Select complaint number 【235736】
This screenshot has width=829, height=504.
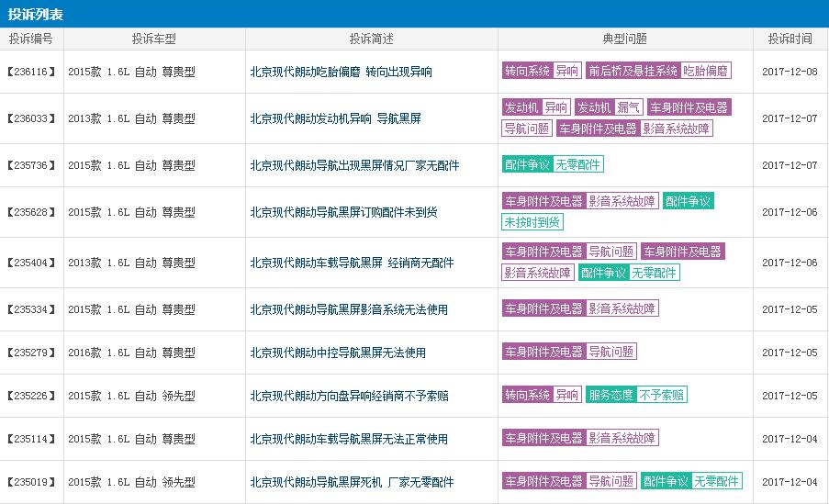coord(32,165)
